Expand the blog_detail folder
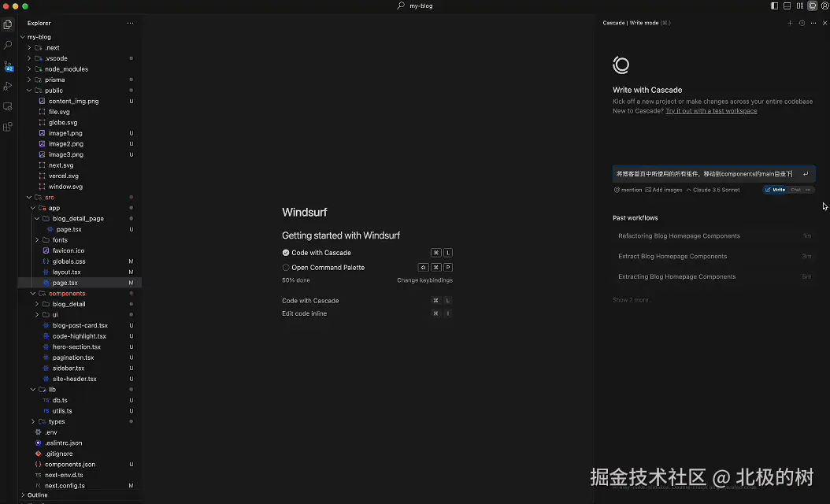The width and height of the screenshot is (830, 504). [x=37, y=304]
